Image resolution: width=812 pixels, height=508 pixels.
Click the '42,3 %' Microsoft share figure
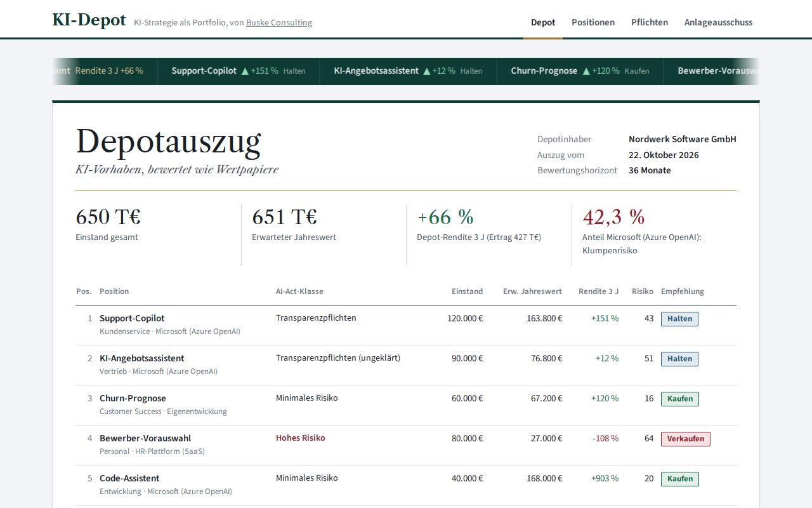pyautogui.click(x=613, y=217)
